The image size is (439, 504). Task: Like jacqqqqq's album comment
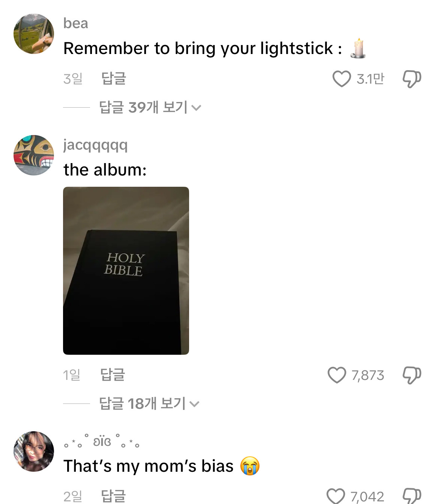337,375
